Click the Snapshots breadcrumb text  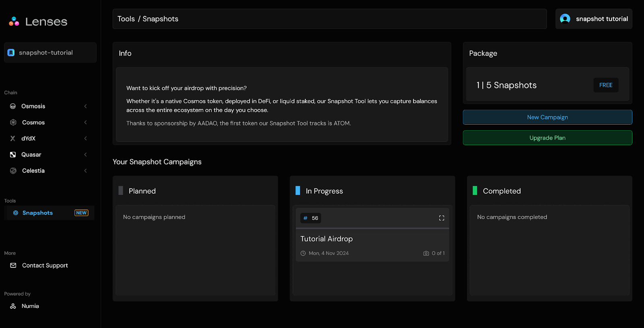coord(160,19)
